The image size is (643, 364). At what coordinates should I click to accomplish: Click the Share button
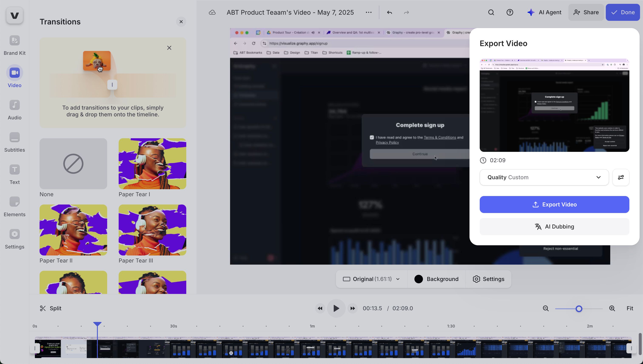[x=586, y=12]
